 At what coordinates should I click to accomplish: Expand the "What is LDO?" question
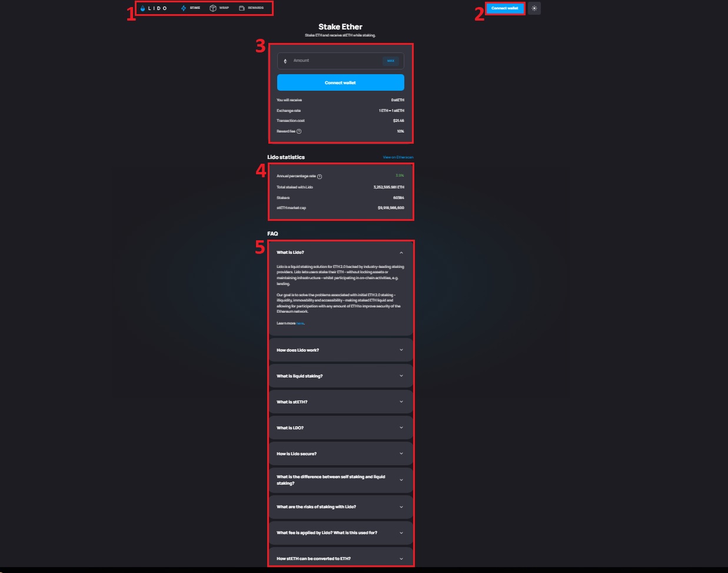(341, 428)
